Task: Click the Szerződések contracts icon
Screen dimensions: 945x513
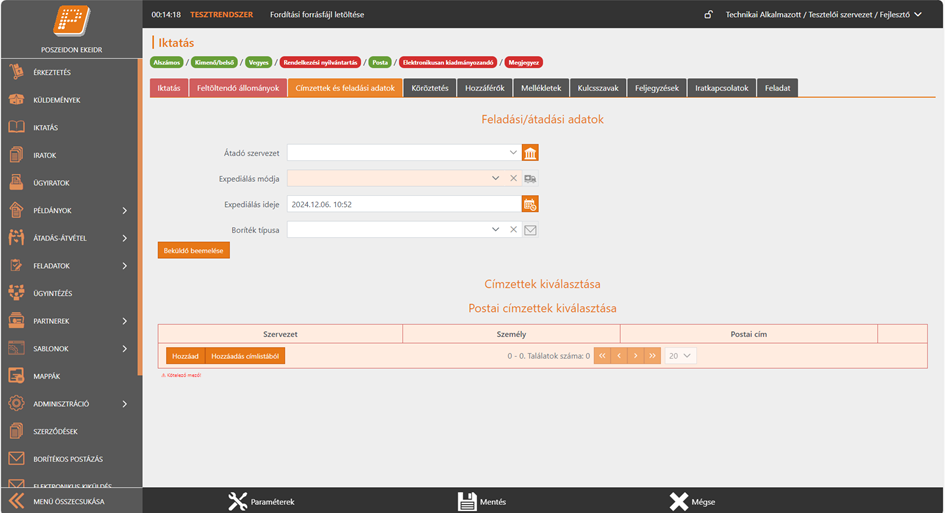Action: coord(16,431)
